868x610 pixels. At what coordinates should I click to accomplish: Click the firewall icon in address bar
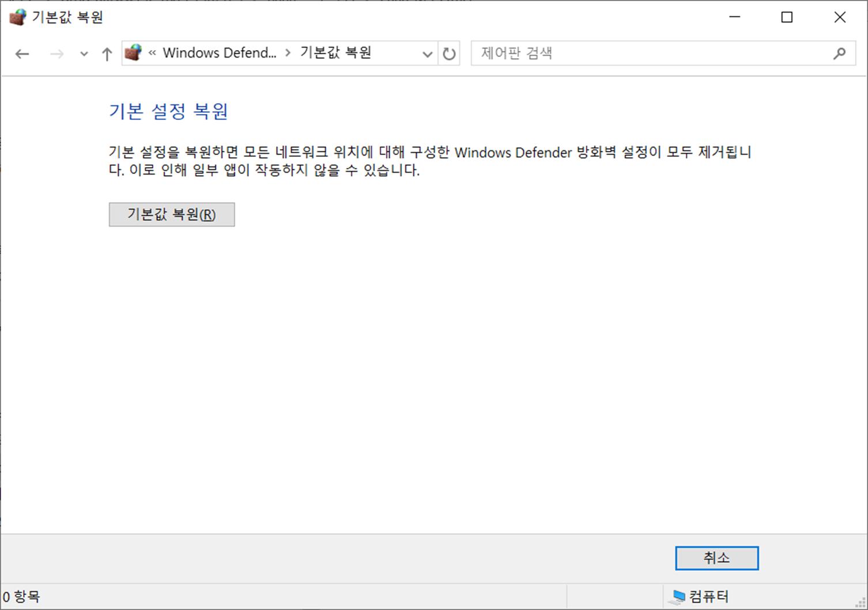[x=133, y=53]
